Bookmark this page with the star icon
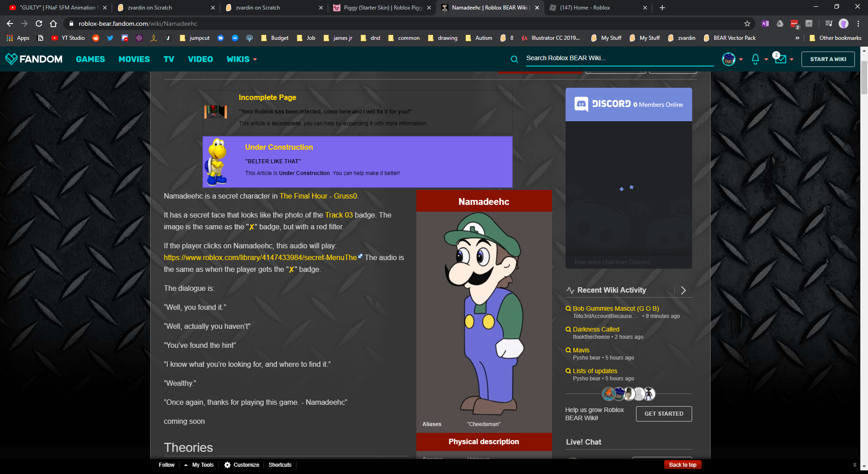 coord(747,24)
